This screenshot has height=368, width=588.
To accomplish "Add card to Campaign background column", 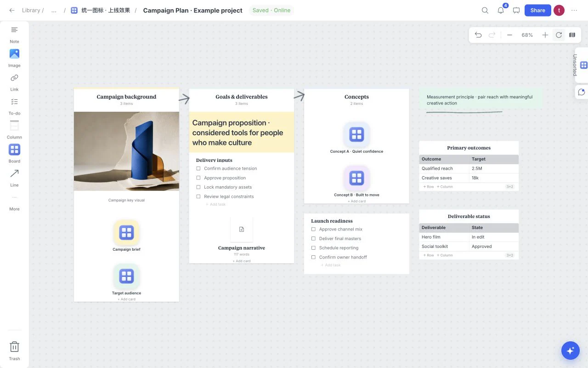I will pos(126,299).
